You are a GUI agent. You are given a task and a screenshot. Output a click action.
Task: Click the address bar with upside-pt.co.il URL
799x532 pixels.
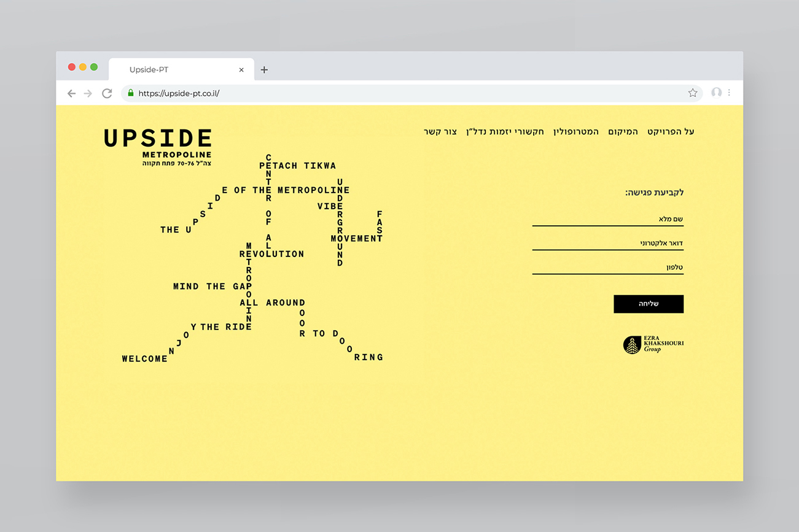click(411, 93)
